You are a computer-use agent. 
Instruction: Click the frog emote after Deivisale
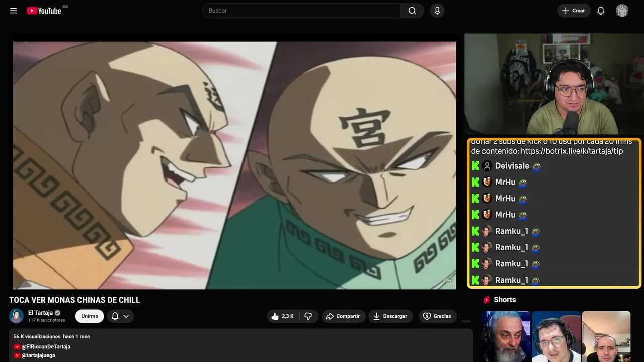point(537,166)
